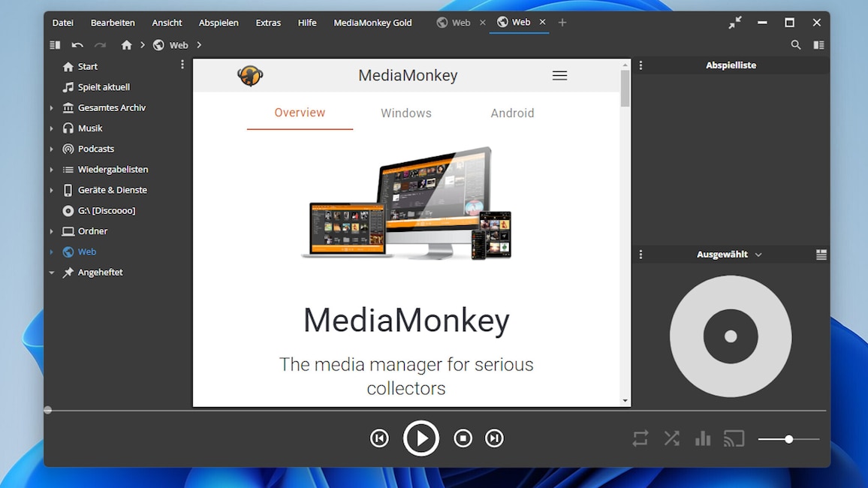Open the Extras menu
The height and width of the screenshot is (488, 868).
click(268, 23)
